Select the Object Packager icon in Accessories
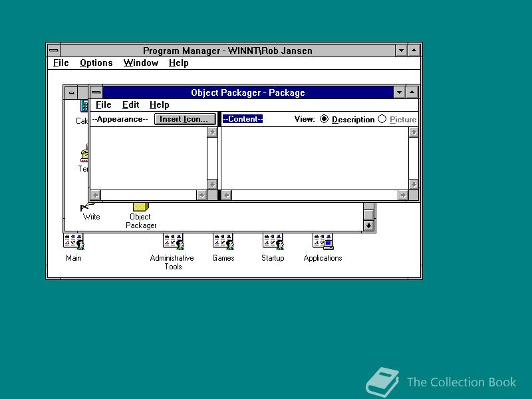This screenshot has width=532, height=399. pyautogui.click(x=141, y=217)
